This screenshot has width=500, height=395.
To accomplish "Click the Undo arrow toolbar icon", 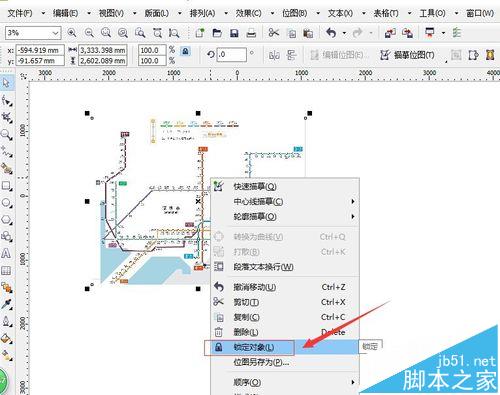I will 331,33.
